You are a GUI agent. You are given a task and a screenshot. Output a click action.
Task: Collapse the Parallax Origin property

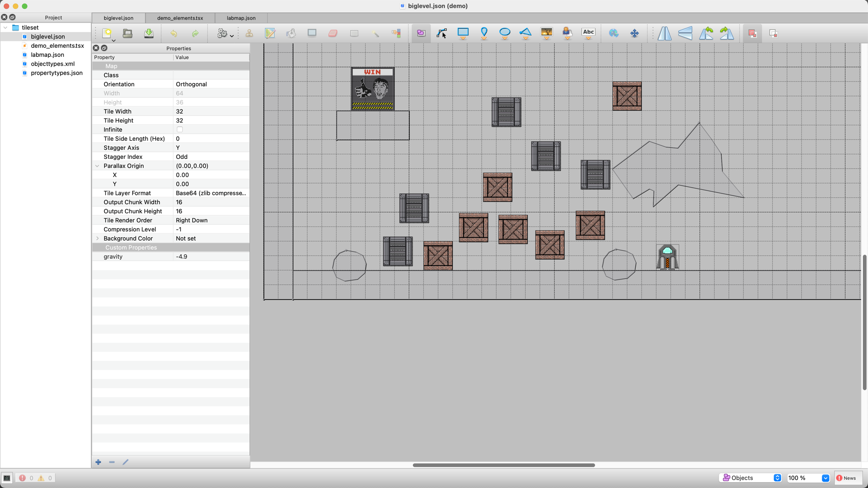[97, 166]
